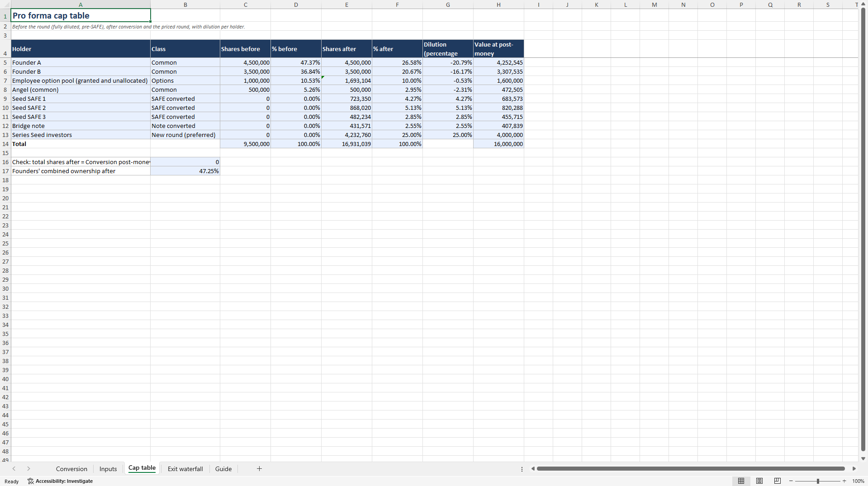Select row 14 header
The height and width of the screenshot is (486, 868).
tap(5, 144)
